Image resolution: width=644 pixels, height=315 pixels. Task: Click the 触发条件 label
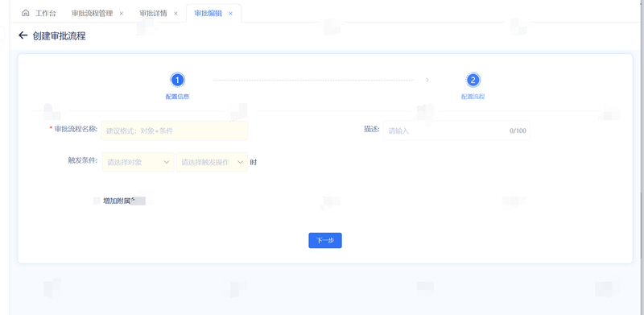(x=83, y=161)
